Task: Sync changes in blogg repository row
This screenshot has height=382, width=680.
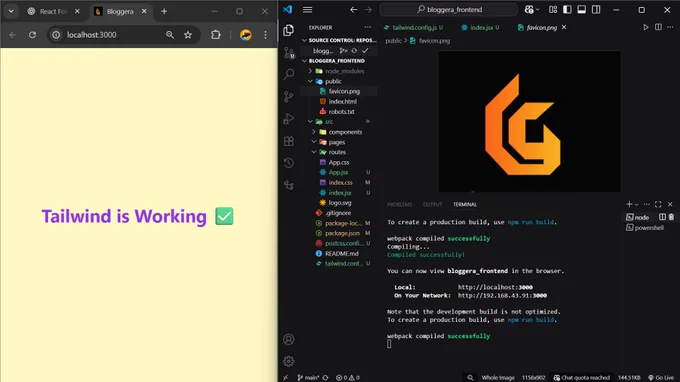Action: pos(354,51)
